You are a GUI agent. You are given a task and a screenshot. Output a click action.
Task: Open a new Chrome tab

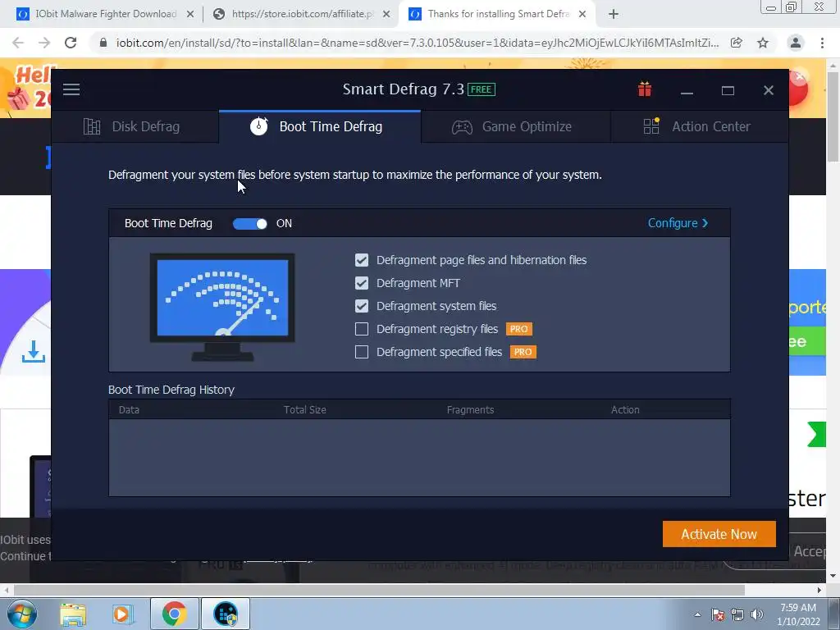(x=614, y=15)
